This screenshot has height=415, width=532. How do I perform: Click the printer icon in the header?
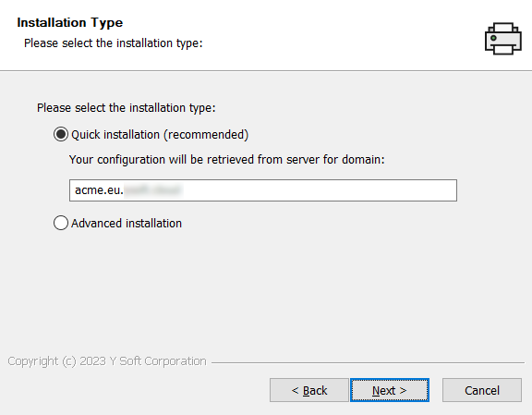coord(503,39)
